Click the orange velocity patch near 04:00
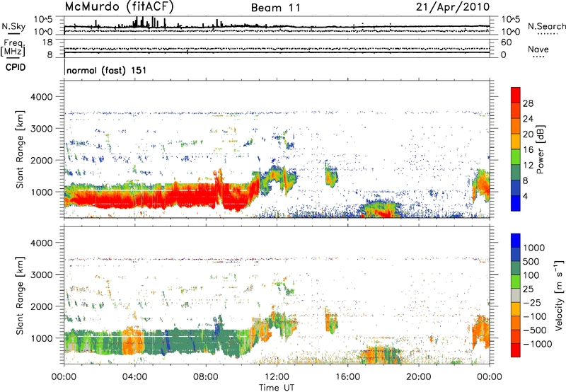The image size is (566, 392). [x=133, y=341]
